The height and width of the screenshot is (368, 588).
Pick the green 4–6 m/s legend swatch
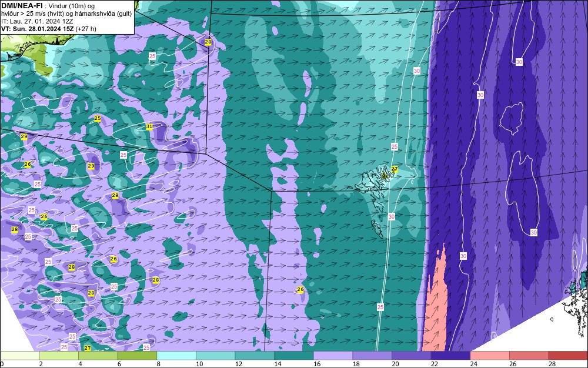tap(98, 356)
